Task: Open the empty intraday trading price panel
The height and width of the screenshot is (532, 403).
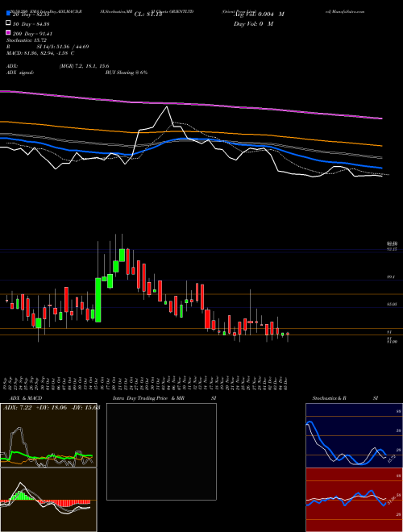Action: (x=161, y=451)
